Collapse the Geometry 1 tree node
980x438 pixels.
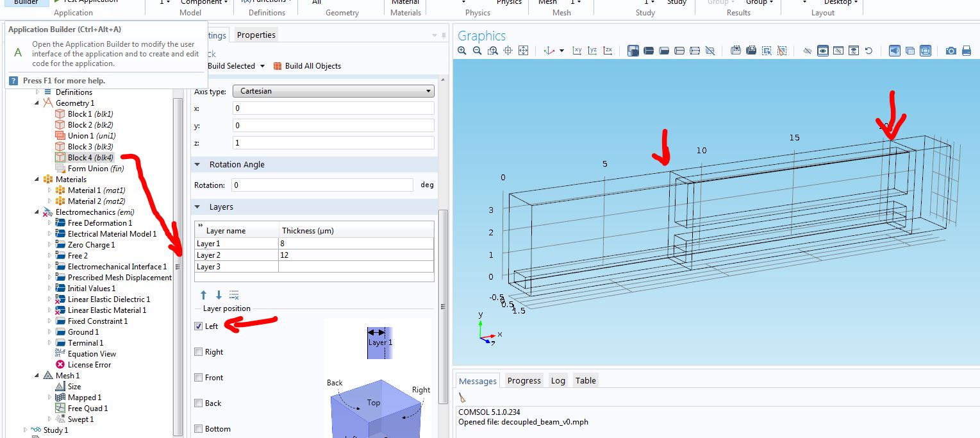(x=37, y=103)
